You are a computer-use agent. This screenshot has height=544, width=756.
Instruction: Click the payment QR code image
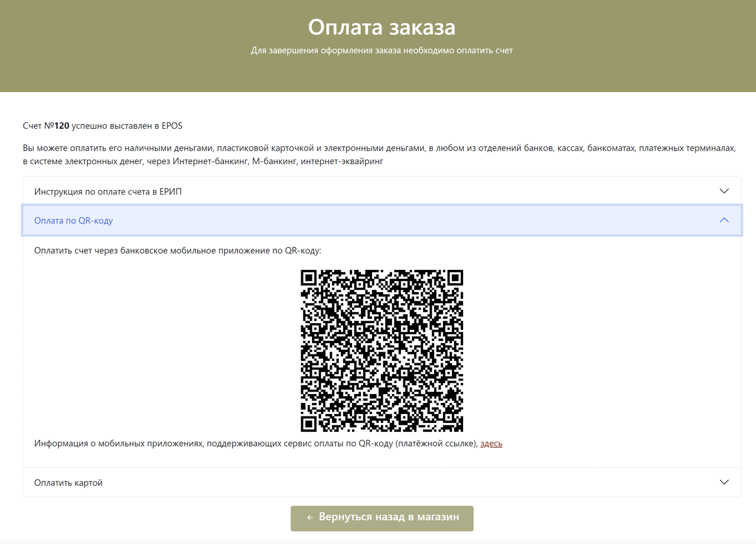click(x=382, y=351)
